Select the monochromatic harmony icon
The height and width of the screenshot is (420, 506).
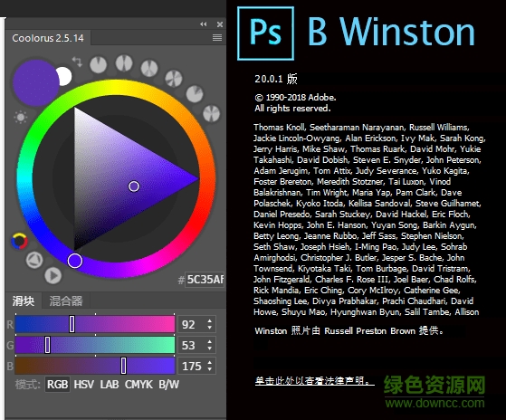click(x=98, y=64)
